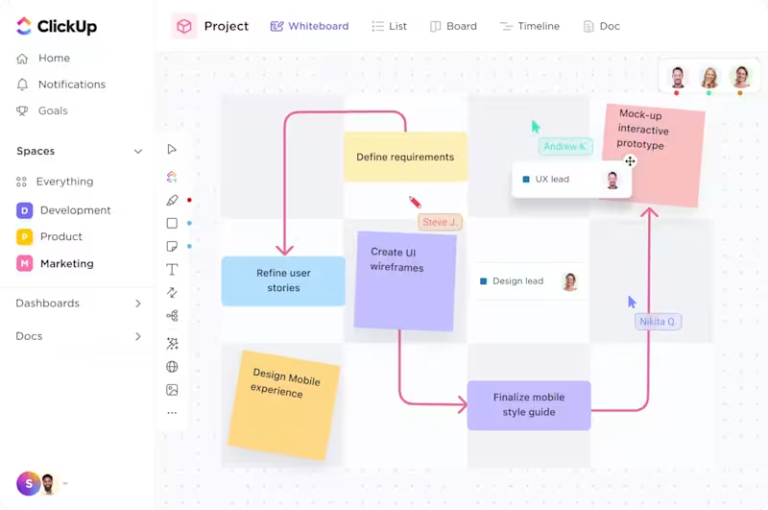Viewport: 768px width, 510px height.
Task: Click the Andrew K. cursor label
Action: coord(566,146)
